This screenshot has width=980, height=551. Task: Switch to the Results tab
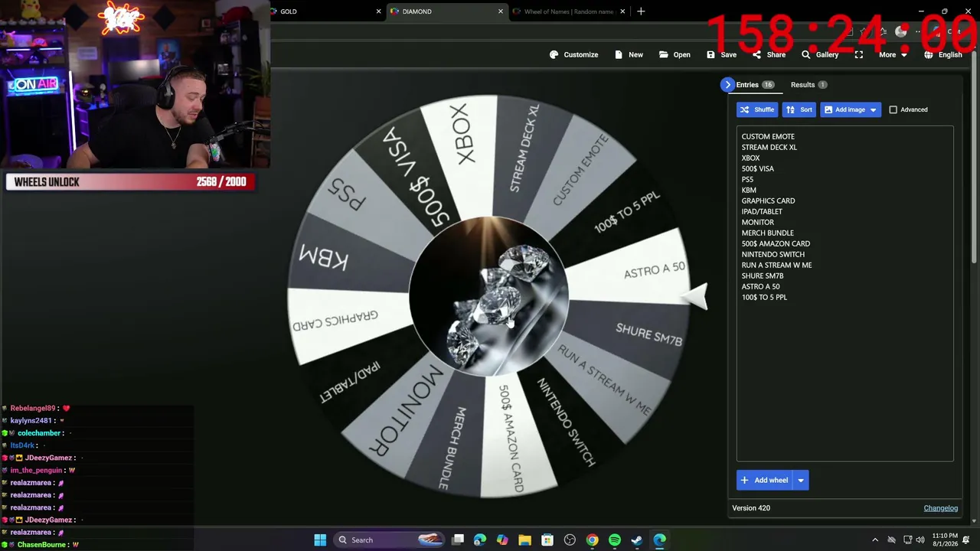(808, 85)
